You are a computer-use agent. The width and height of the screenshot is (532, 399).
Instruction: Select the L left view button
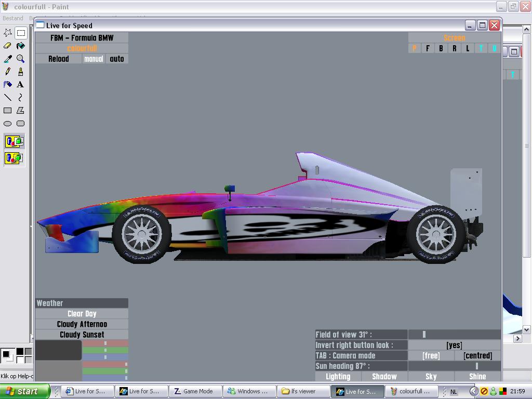[468, 48]
